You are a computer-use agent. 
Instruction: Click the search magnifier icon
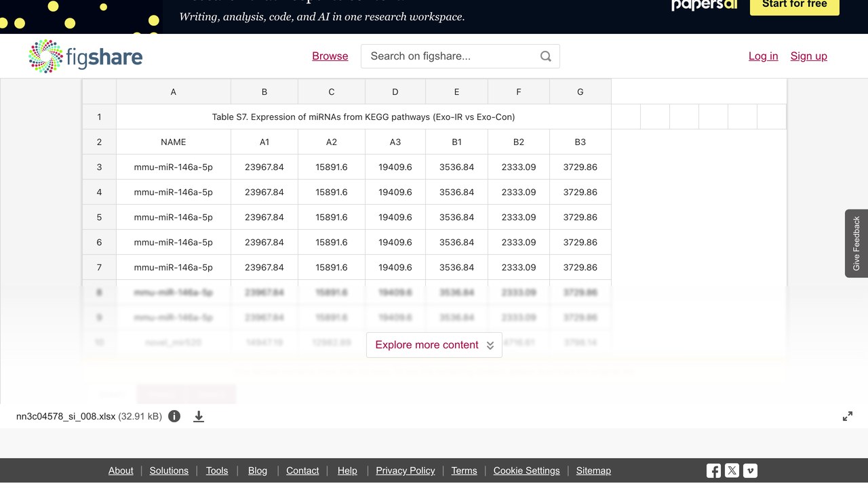point(546,56)
